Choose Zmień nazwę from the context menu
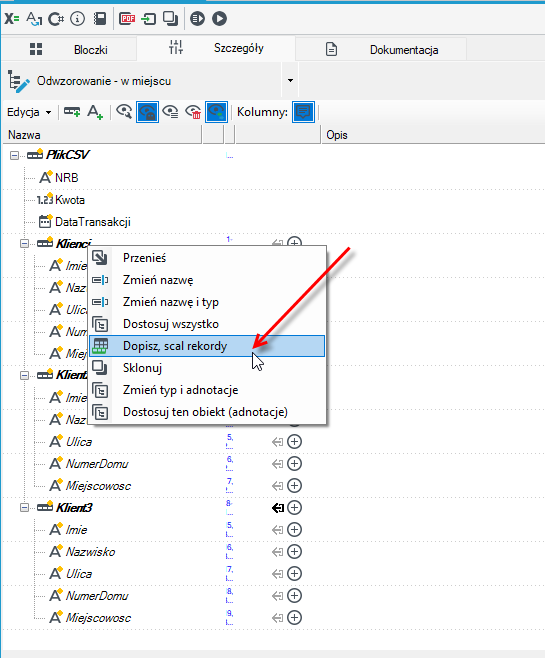Image resolution: width=545 pixels, height=658 pixels. coord(207,280)
